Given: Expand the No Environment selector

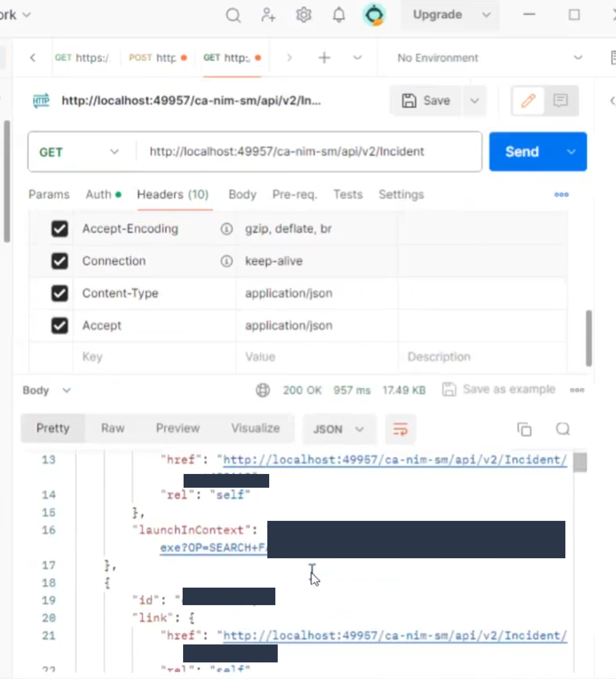Looking at the screenshot, I should pyautogui.click(x=490, y=58).
